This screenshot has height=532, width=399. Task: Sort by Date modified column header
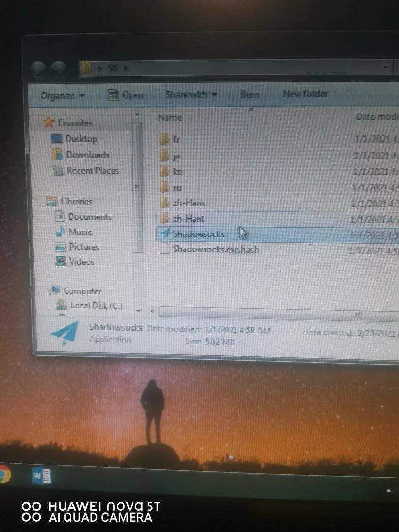377,117
